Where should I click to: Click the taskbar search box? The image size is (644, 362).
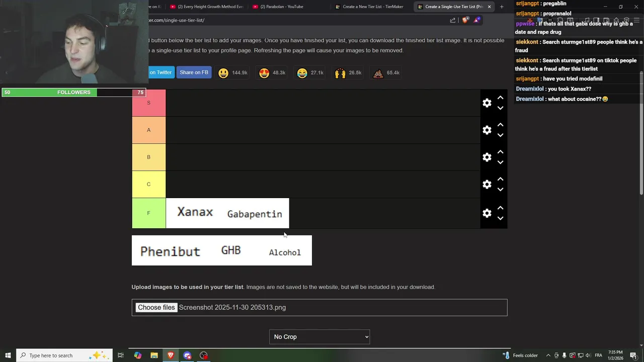[x=65, y=355]
